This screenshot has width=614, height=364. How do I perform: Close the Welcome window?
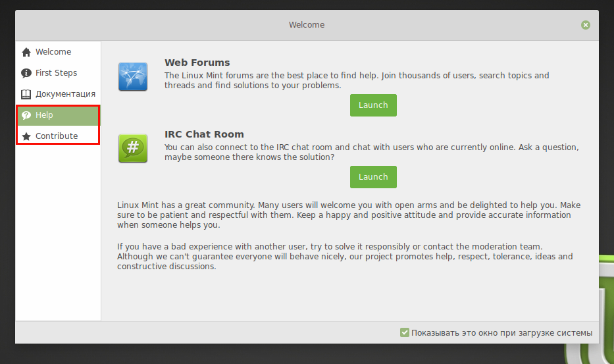pos(586,25)
